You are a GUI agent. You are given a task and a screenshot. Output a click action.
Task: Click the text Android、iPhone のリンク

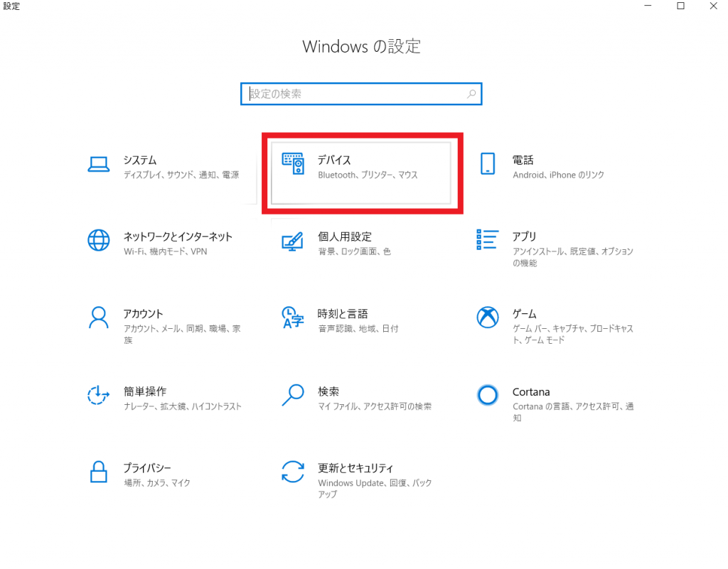(x=559, y=175)
